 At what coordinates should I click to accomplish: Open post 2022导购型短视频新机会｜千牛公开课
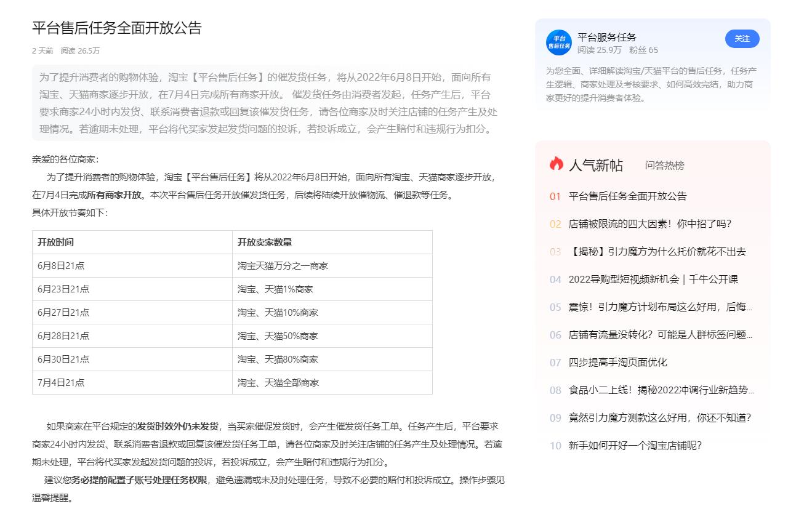tap(653, 279)
